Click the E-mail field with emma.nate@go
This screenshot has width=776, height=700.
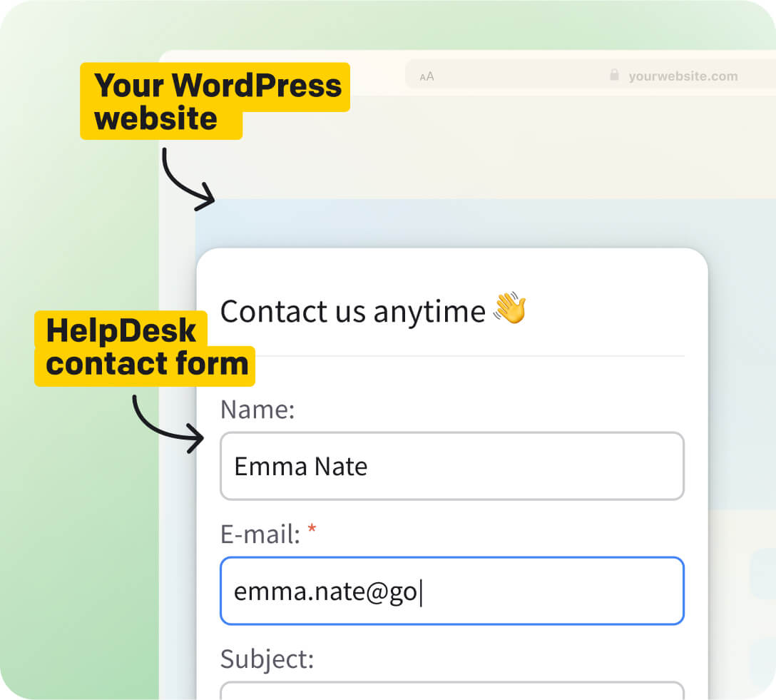click(x=451, y=591)
